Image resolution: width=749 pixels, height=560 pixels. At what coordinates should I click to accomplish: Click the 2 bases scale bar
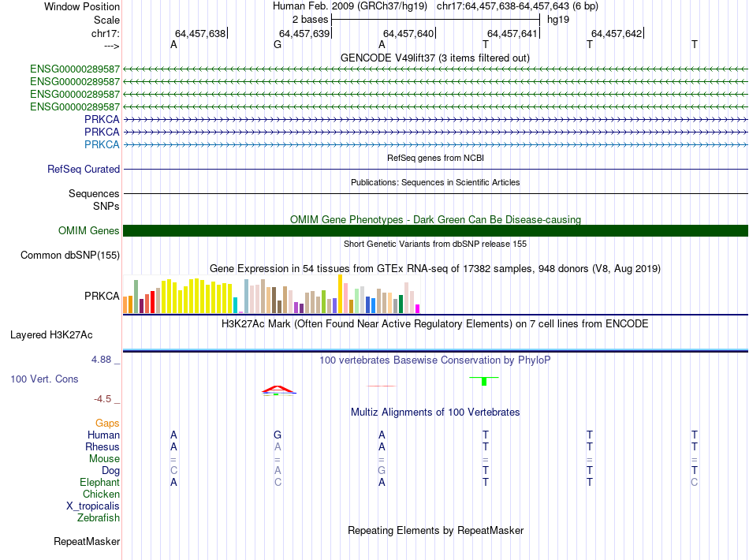coord(436,20)
